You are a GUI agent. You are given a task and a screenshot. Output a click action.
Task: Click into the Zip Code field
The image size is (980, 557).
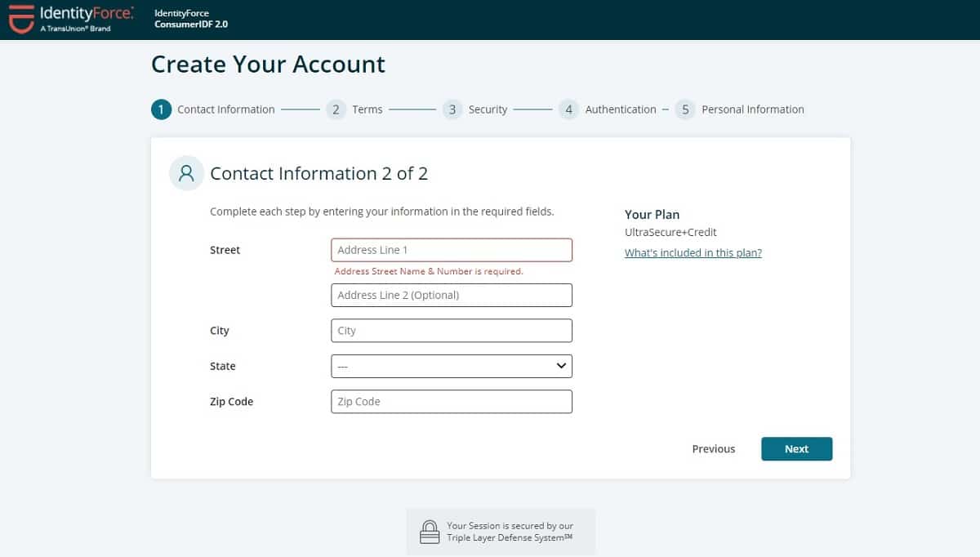pyautogui.click(x=452, y=402)
